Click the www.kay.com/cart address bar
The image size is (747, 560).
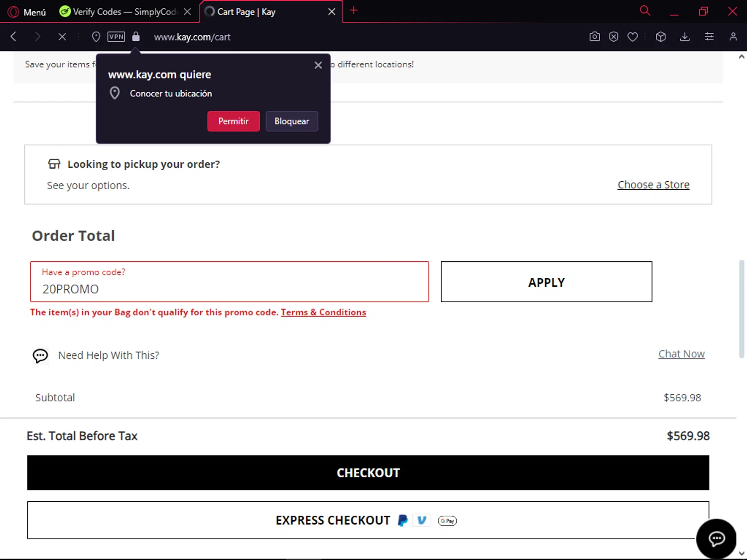(192, 37)
